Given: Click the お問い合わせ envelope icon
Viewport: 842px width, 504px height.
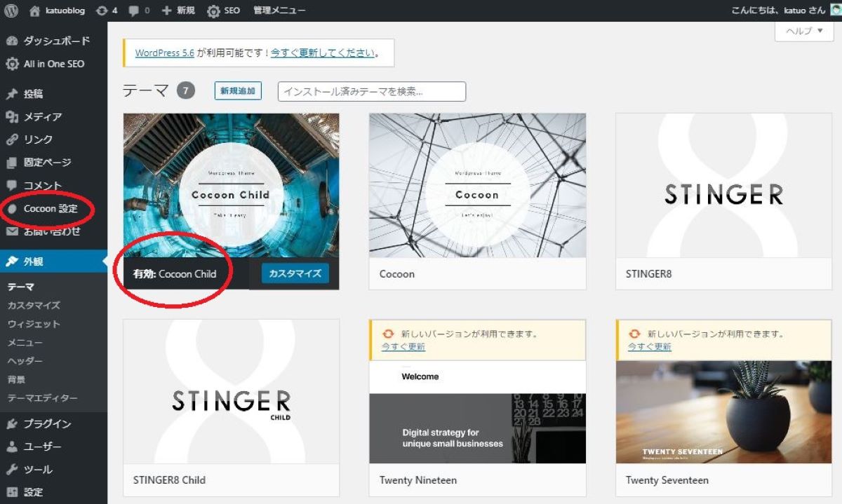Looking at the screenshot, I should point(12,231).
